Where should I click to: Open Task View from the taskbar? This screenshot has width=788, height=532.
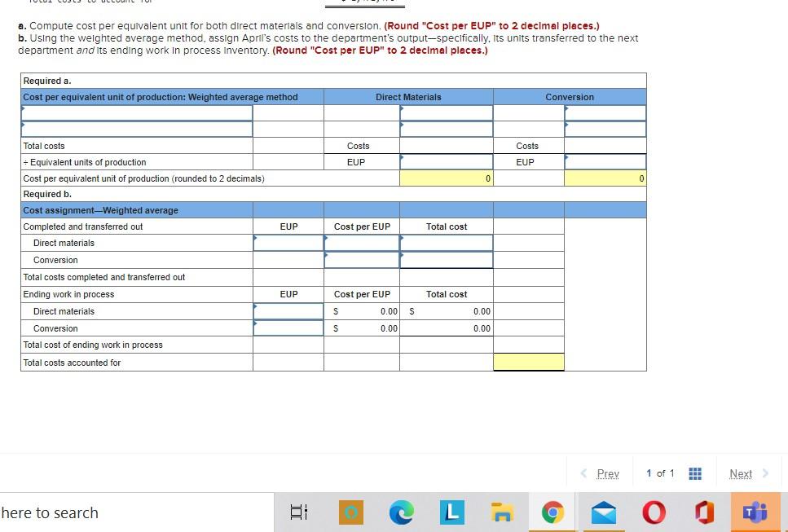tap(298, 512)
